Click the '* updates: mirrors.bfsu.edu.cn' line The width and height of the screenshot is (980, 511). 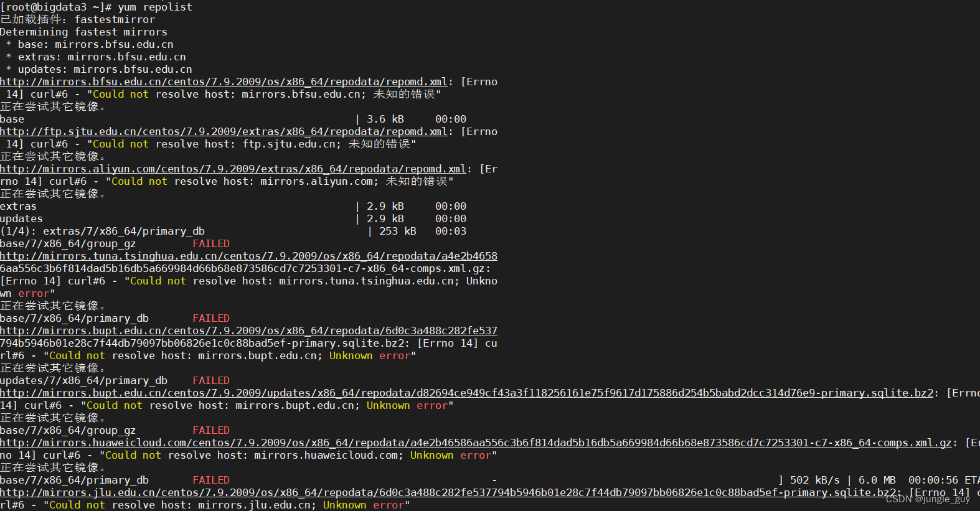point(99,69)
